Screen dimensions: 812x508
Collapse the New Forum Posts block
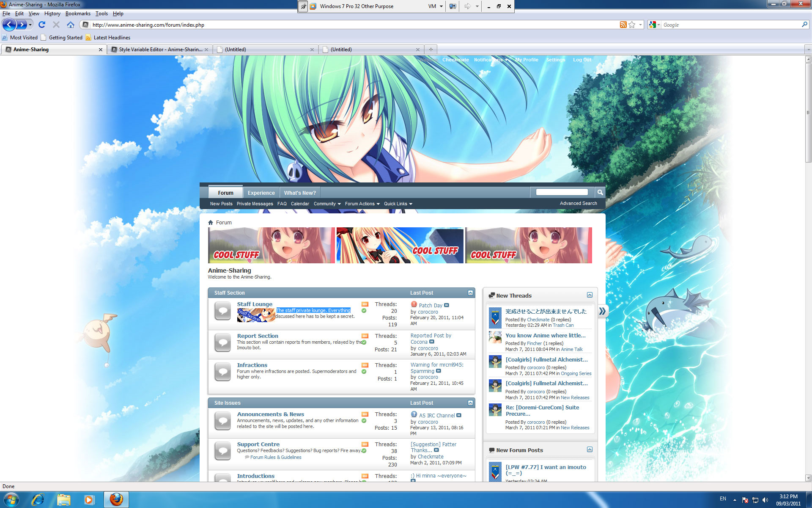coord(590,450)
